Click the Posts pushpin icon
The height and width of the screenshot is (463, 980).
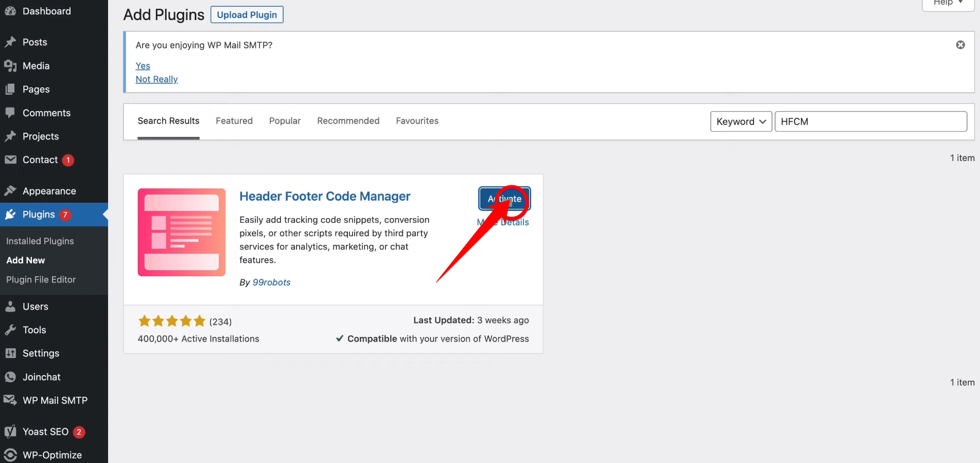point(10,42)
